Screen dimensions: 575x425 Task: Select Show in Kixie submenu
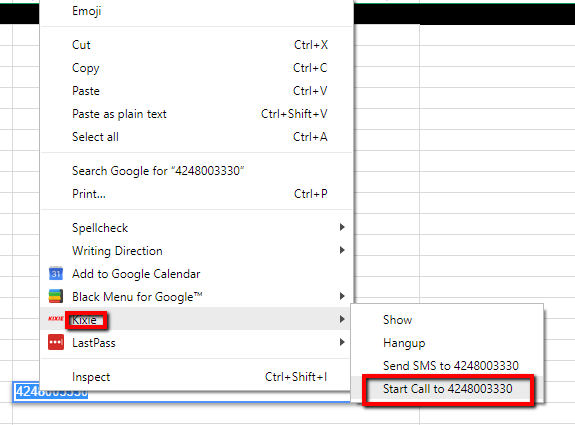(x=447, y=320)
